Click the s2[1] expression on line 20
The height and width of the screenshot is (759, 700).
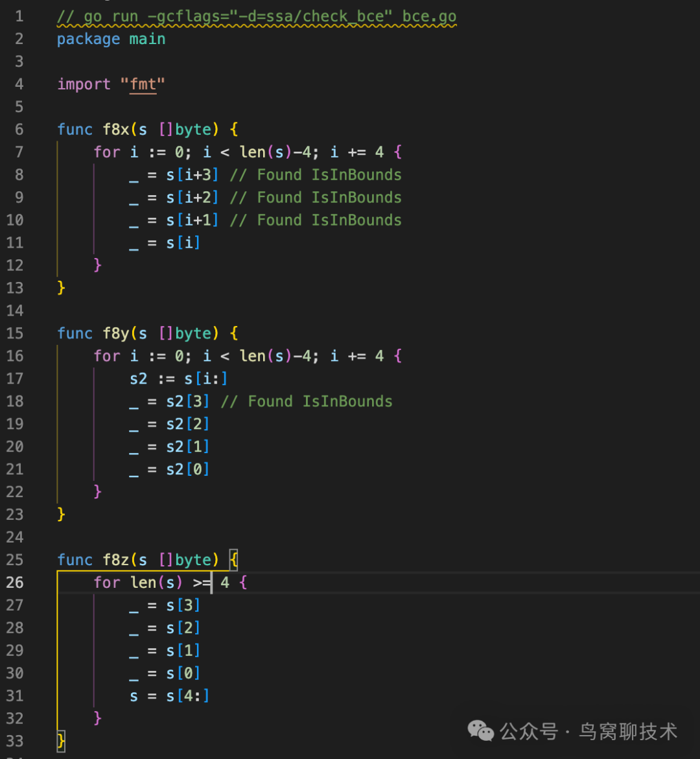coord(188,447)
